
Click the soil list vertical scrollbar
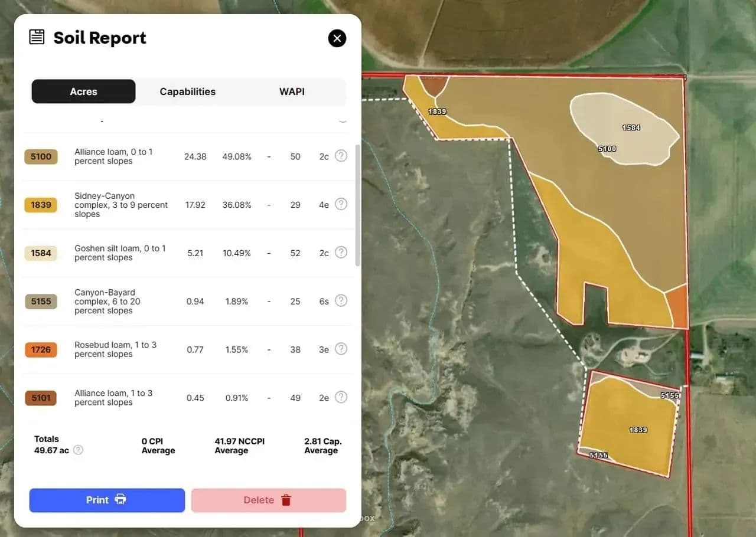coord(356,205)
